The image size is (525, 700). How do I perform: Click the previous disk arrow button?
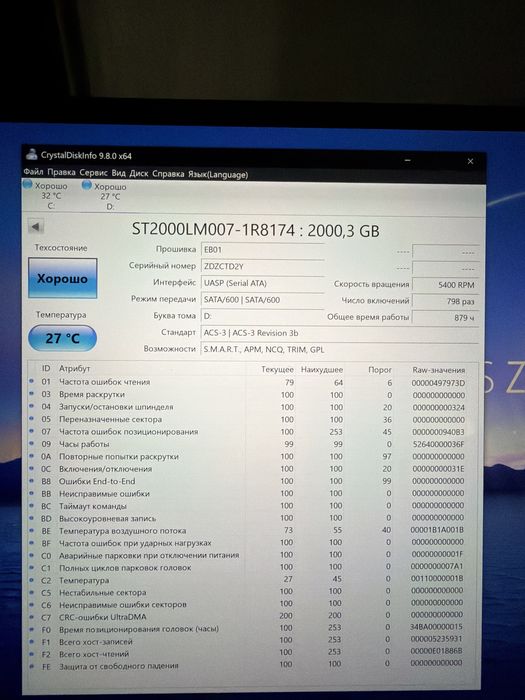point(36,227)
